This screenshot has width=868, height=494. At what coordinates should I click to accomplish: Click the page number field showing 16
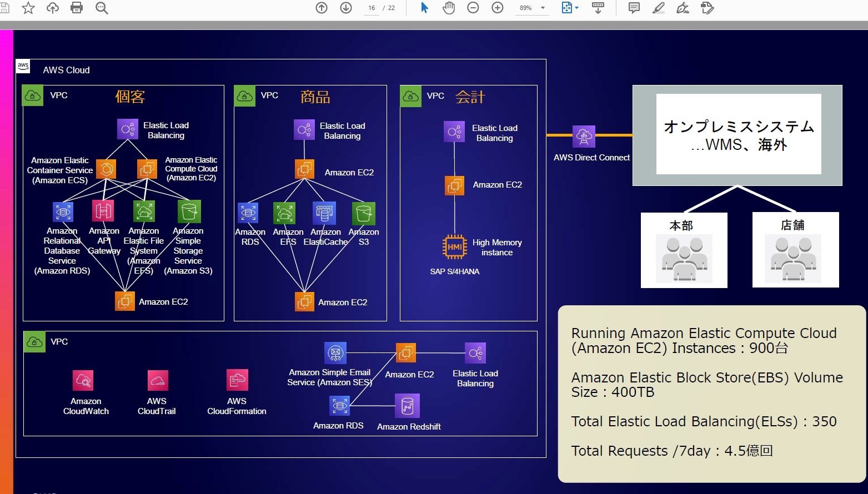(x=372, y=8)
